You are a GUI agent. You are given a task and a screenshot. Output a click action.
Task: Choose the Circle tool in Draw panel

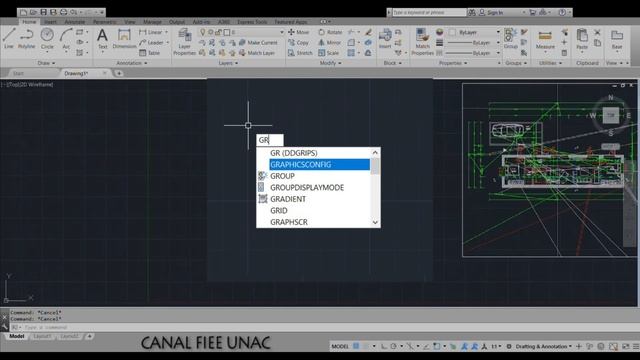47,38
